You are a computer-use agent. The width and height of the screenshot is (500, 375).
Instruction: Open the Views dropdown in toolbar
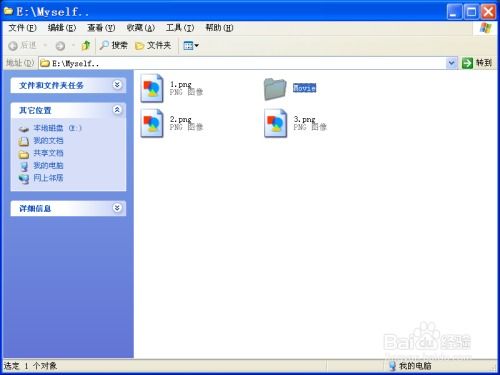pos(191,45)
